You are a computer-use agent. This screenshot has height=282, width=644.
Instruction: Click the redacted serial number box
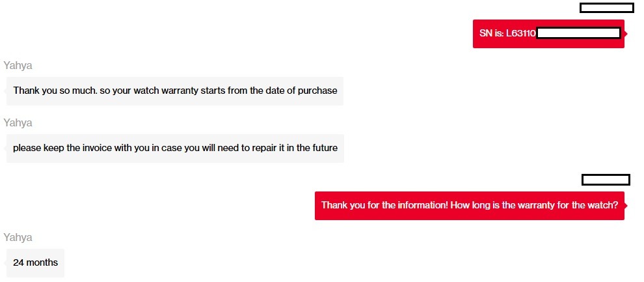point(578,33)
